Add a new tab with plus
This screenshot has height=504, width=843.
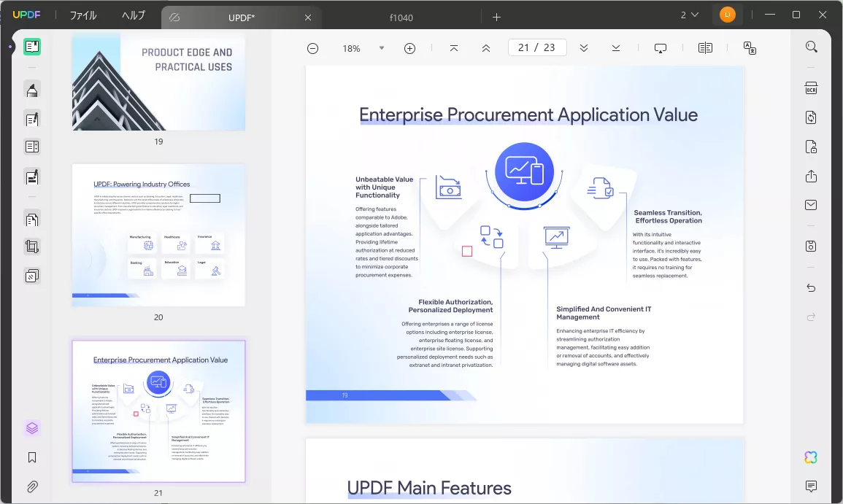(x=497, y=18)
